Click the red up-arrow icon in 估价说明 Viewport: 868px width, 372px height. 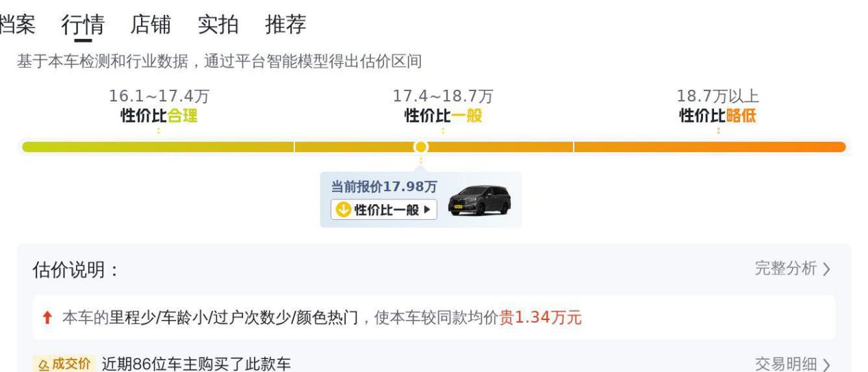click(x=47, y=319)
